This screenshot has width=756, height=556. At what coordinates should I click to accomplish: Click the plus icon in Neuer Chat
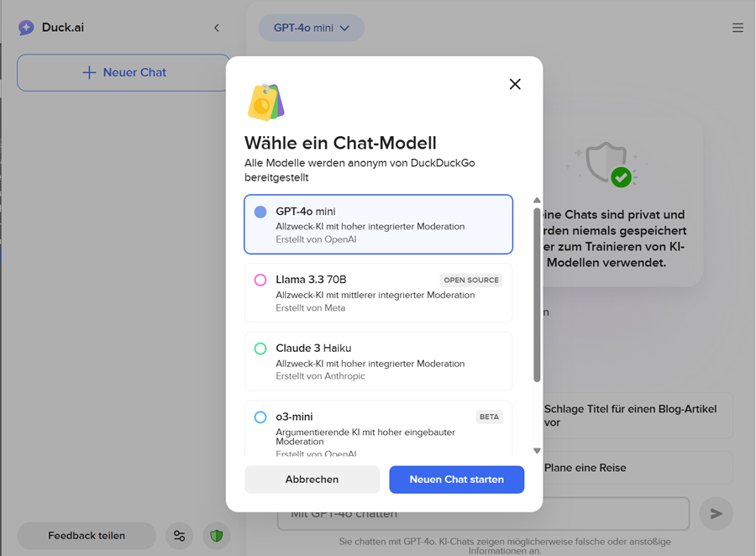[89, 72]
